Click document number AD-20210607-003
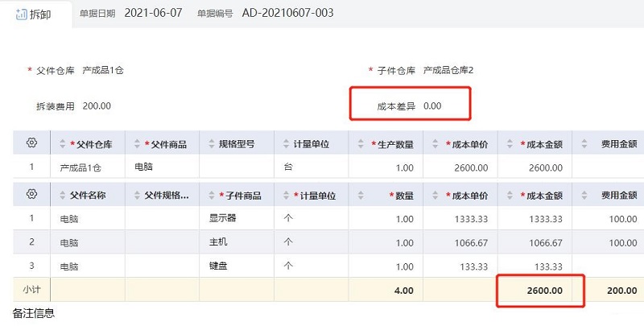Viewport: 644px width, 326px height. [287, 14]
